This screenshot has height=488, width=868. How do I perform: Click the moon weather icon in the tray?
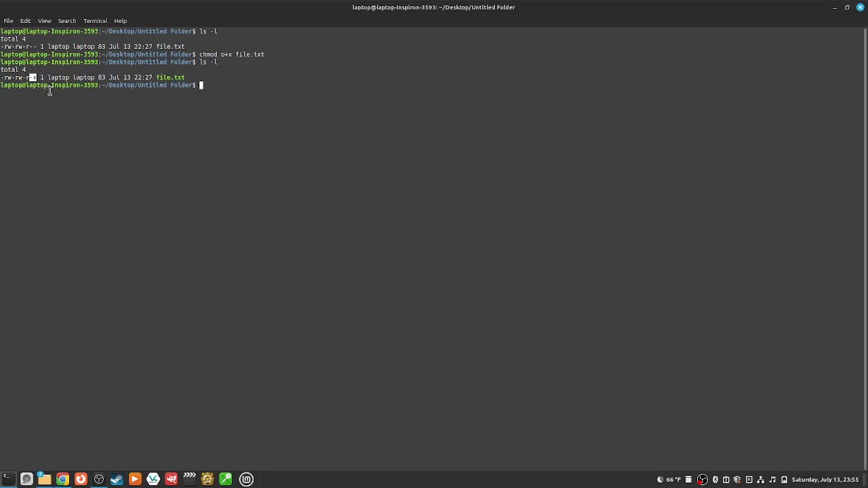[660, 480]
